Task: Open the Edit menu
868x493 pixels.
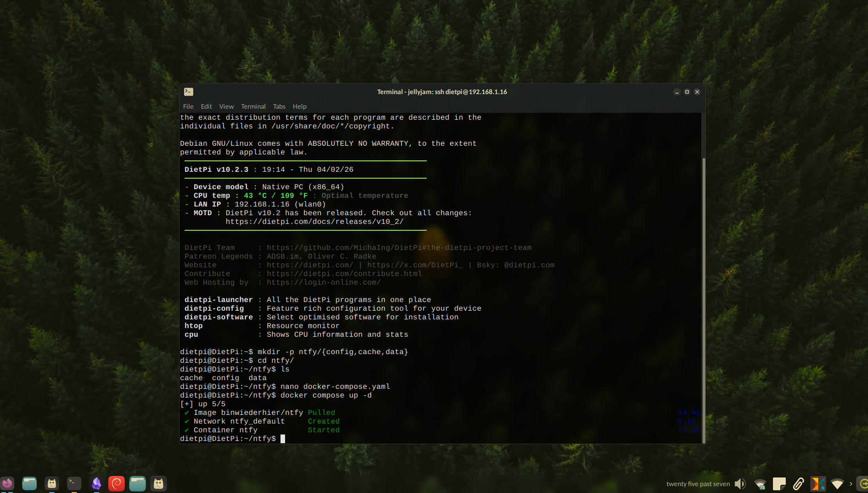Action: [x=206, y=106]
